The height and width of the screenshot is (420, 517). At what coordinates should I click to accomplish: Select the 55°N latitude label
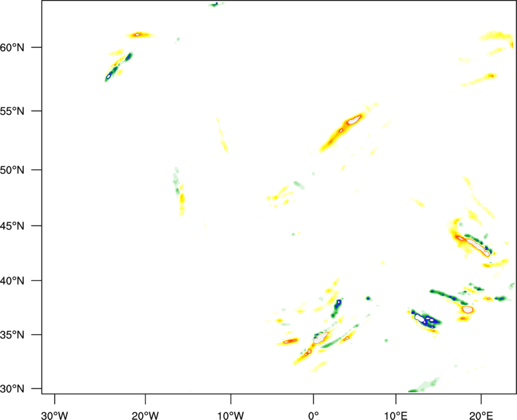12,111
